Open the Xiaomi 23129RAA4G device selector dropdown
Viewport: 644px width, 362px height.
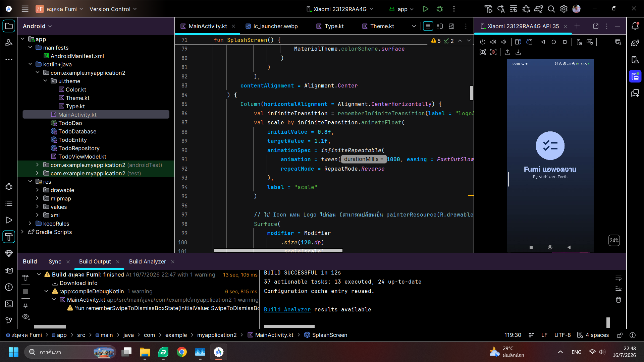[340, 9]
